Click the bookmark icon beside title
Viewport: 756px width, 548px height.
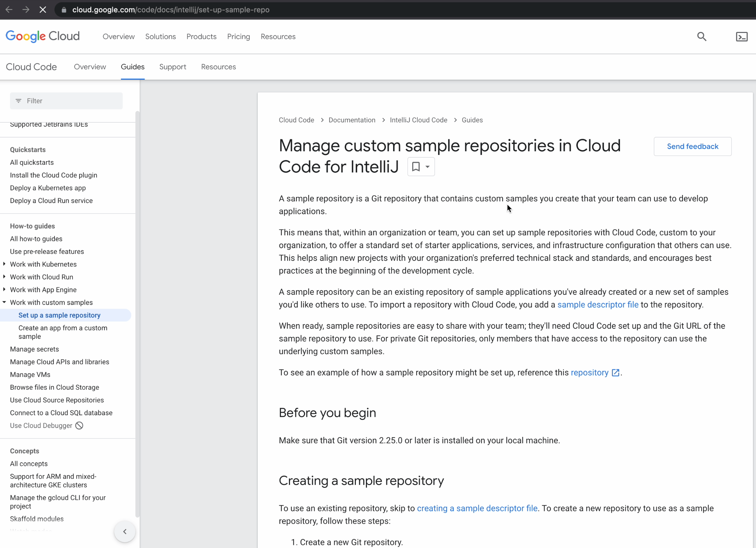coord(416,167)
